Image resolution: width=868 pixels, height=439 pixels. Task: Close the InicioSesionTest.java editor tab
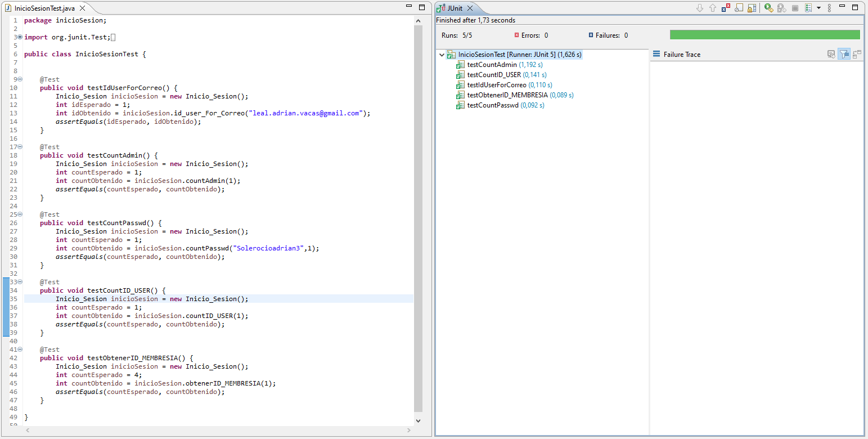point(82,8)
